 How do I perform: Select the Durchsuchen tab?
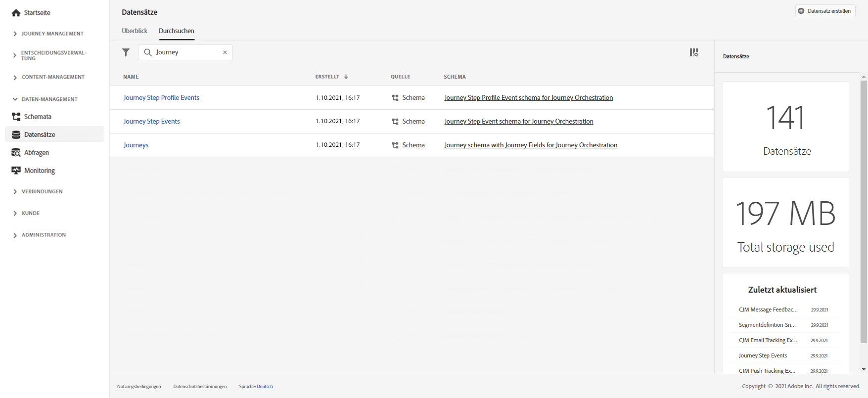177,31
